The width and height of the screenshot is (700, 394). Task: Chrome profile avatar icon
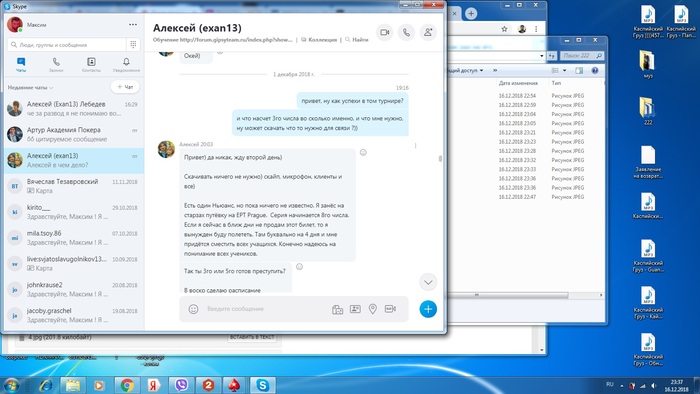521,29
